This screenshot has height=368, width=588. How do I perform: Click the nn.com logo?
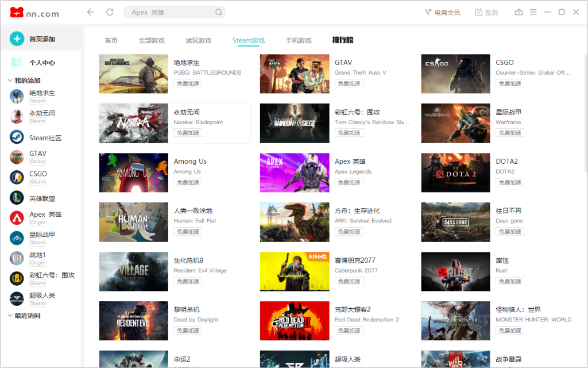(x=34, y=13)
